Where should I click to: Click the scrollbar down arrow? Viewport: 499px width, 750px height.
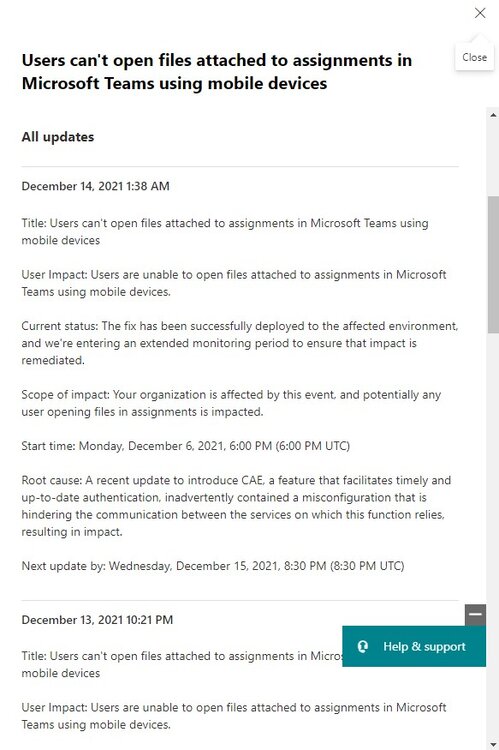pos(493,744)
